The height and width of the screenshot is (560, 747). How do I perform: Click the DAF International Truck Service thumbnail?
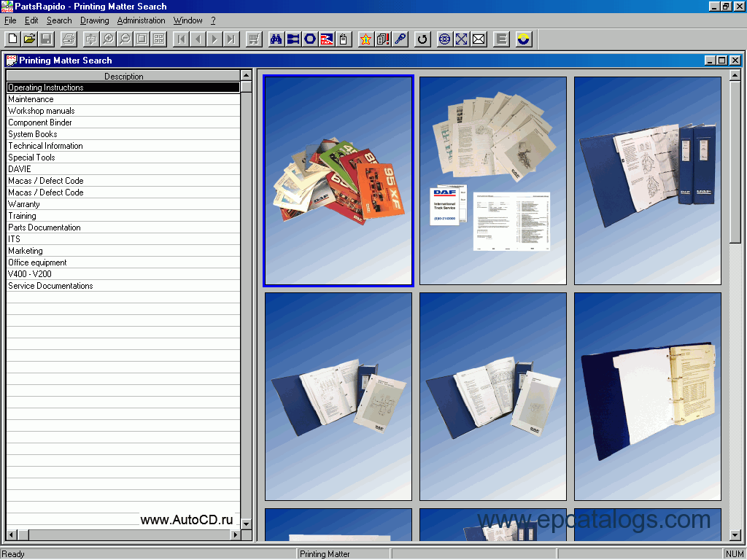click(493, 181)
